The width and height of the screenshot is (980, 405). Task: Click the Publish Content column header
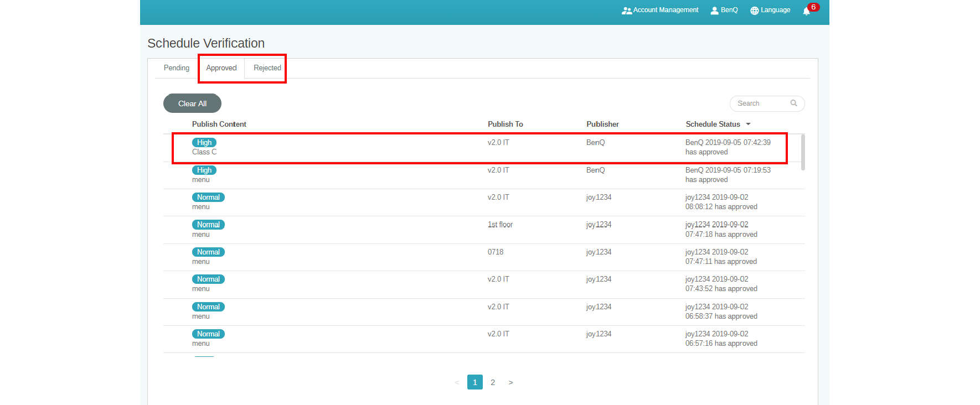tap(219, 124)
